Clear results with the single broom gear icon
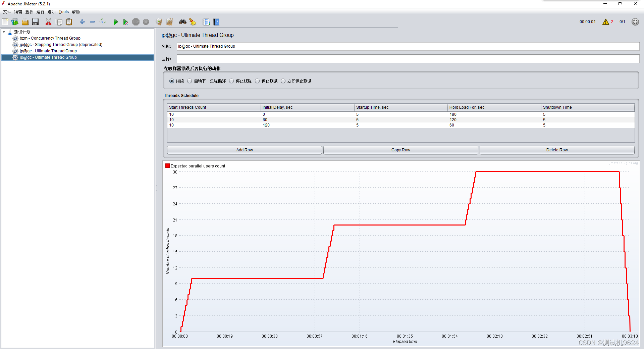Screen dimensions: 644x349 pyautogui.click(x=159, y=22)
